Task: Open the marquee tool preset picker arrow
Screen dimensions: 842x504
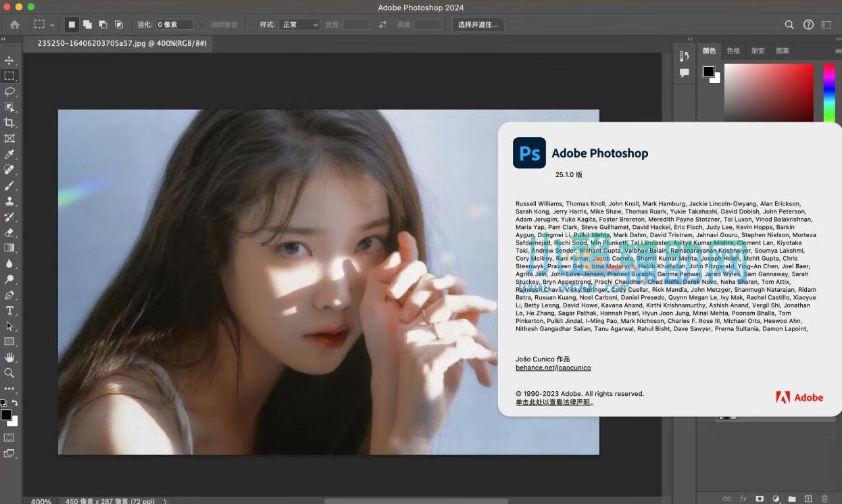Action: pos(53,25)
